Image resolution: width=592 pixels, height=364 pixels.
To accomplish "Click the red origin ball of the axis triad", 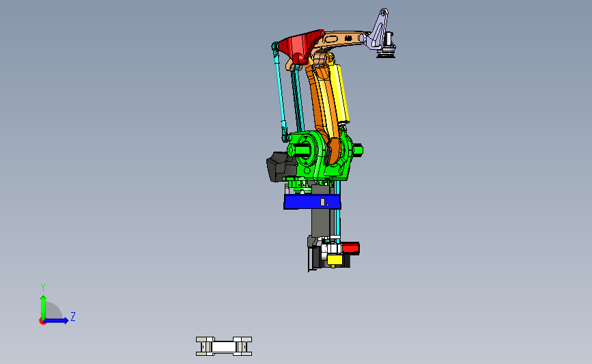I will point(42,322).
